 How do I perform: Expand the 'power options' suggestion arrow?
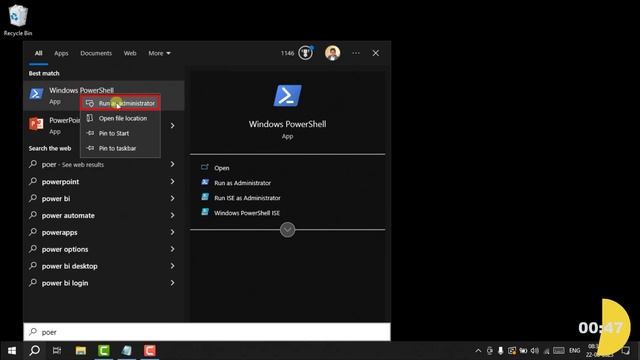172,249
